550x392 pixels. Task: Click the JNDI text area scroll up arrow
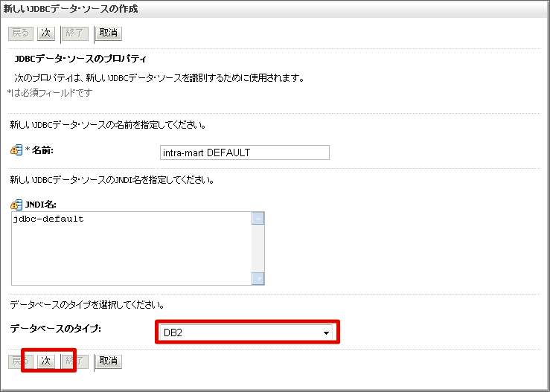(x=258, y=219)
